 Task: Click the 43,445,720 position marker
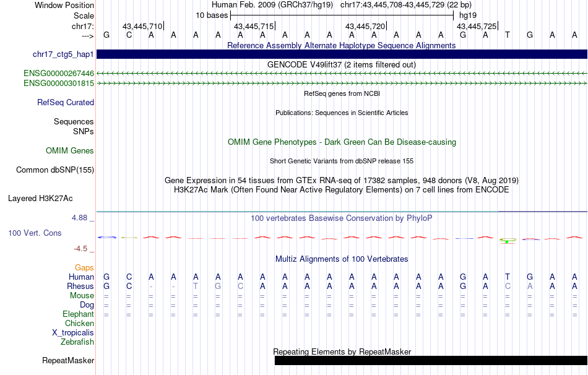coord(365,26)
